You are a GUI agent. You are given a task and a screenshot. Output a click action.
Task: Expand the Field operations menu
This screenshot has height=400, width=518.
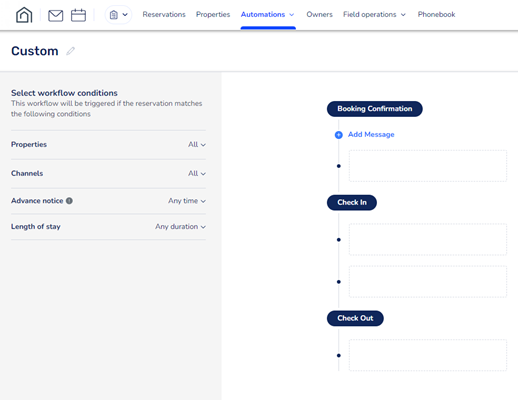374,15
